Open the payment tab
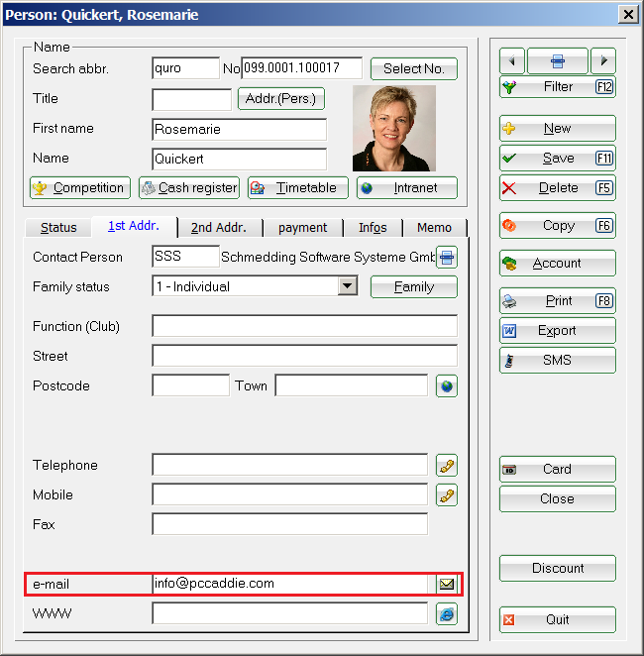This screenshot has width=644, height=656. pos(303,228)
